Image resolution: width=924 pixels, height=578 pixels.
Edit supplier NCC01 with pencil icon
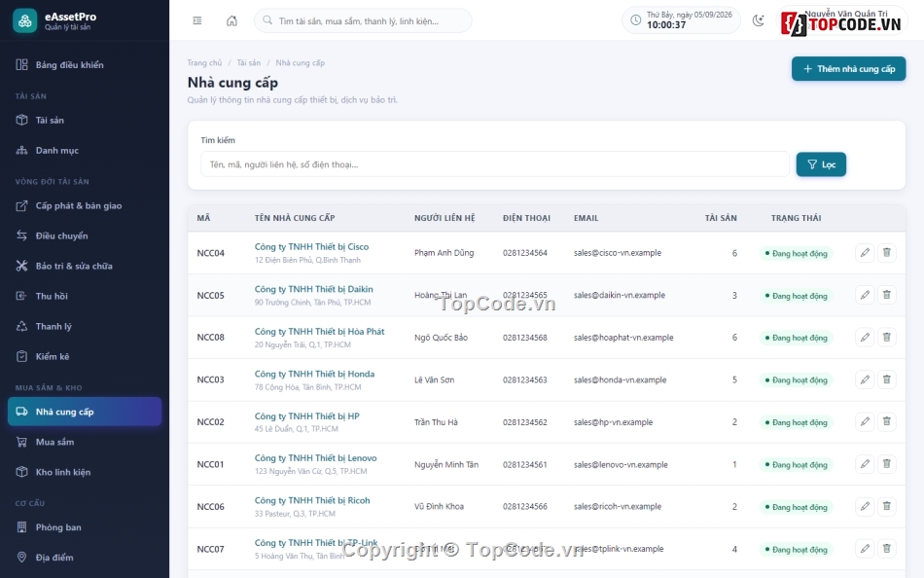pos(865,464)
